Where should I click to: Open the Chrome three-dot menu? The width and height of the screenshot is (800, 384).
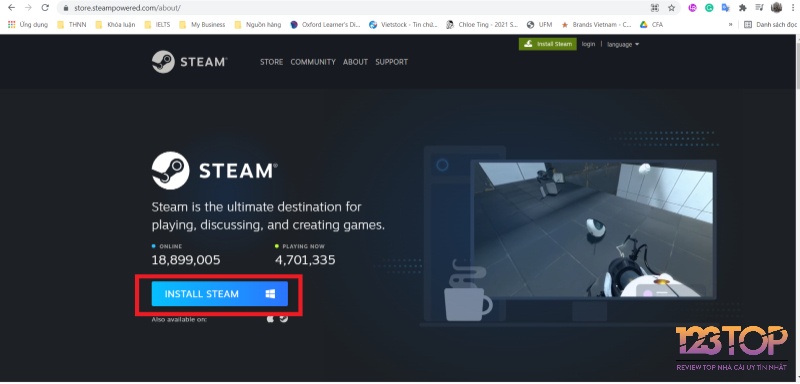pos(792,8)
